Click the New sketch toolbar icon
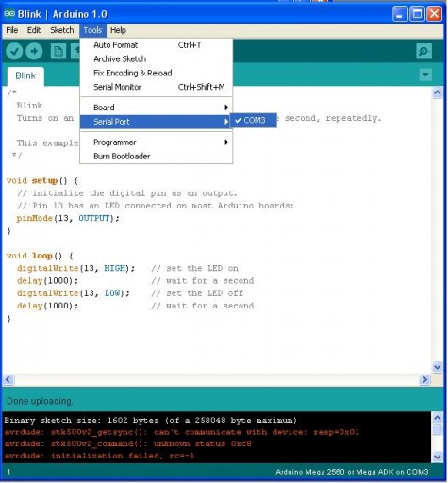This screenshot has height=483, width=448. click(x=58, y=51)
